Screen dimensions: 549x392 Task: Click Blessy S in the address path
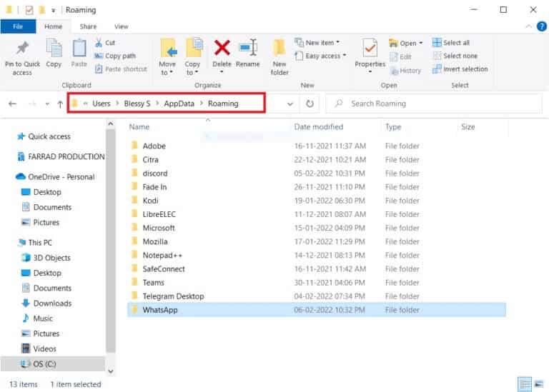click(x=137, y=104)
